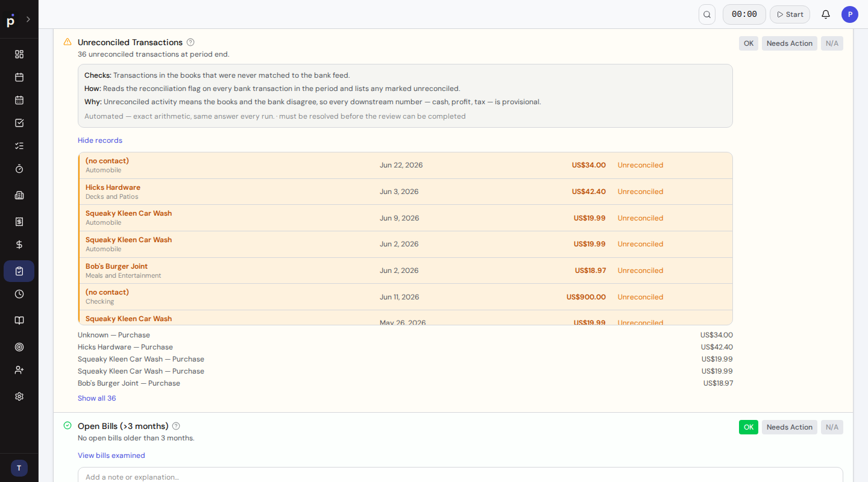The image size is (868, 482).
Task: Click the note or explanation input field
Action: point(461,476)
